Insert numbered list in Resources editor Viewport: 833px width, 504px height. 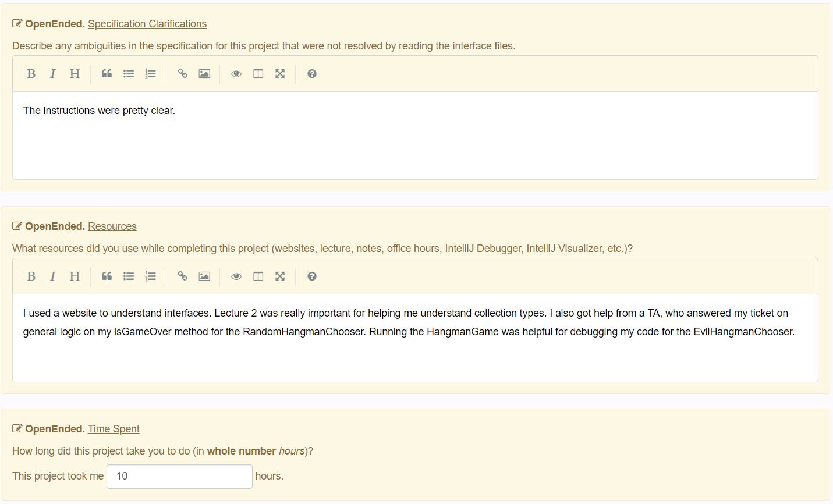coord(151,276)
